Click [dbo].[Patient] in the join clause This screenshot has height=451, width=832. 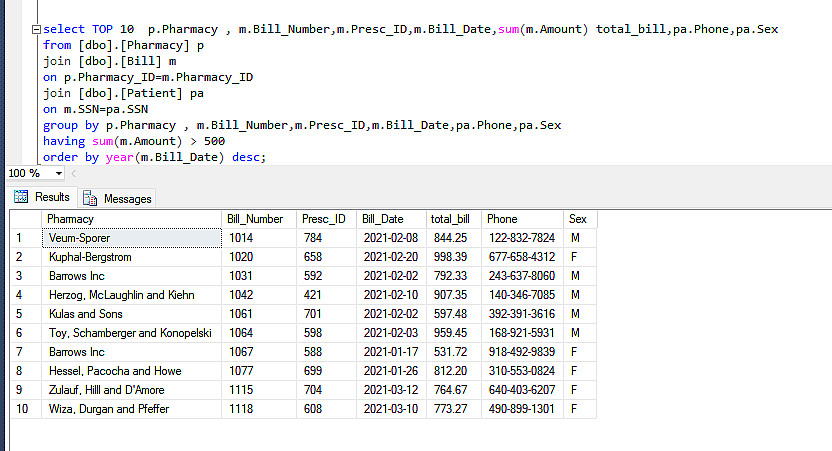coord(130,93)
